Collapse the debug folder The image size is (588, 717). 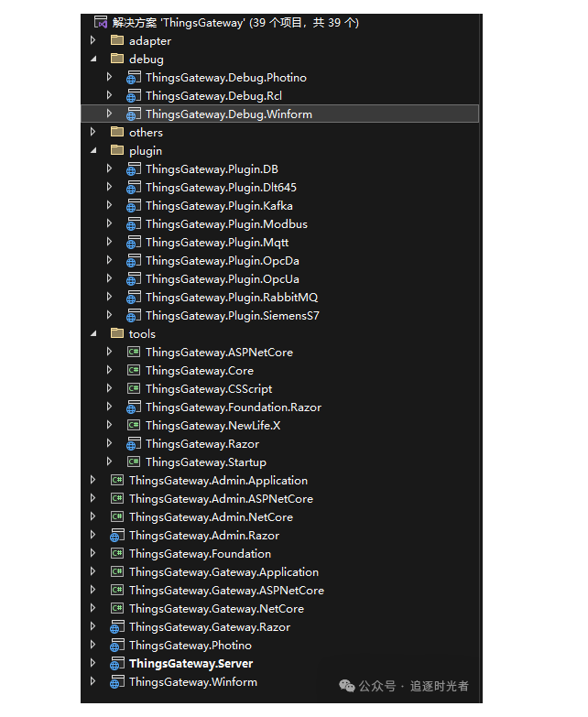93,59
